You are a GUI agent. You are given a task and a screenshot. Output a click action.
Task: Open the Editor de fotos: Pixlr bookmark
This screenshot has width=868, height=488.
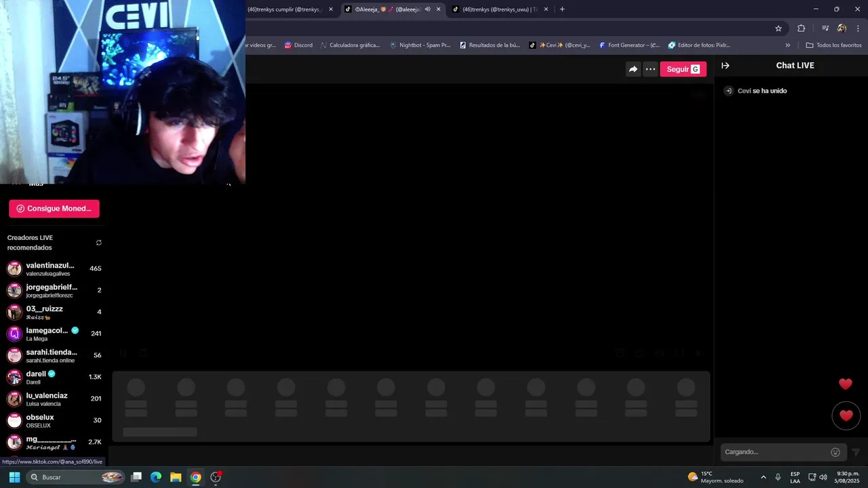(699, 45)
